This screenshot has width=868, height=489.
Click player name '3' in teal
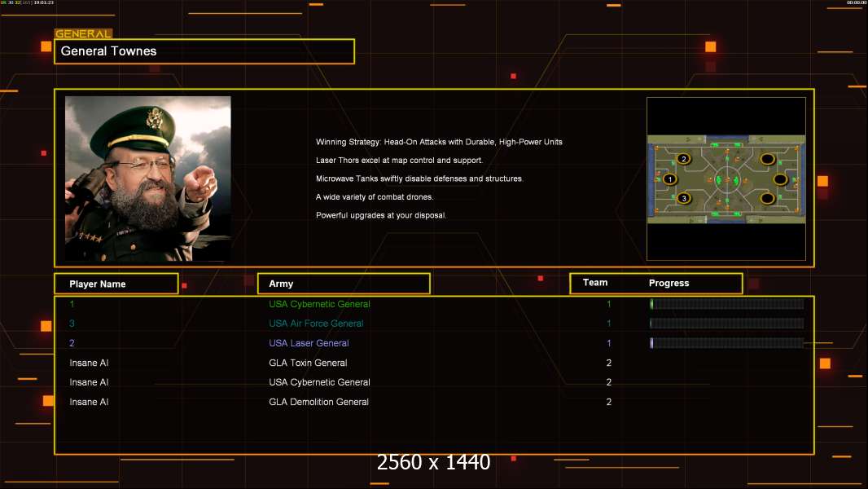click(72, 324)
